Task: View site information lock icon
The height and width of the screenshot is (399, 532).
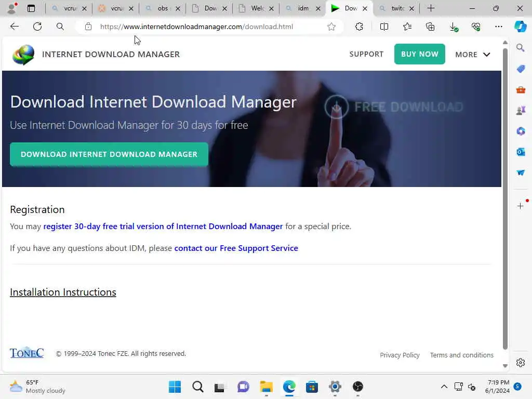Action: (88, 26)
